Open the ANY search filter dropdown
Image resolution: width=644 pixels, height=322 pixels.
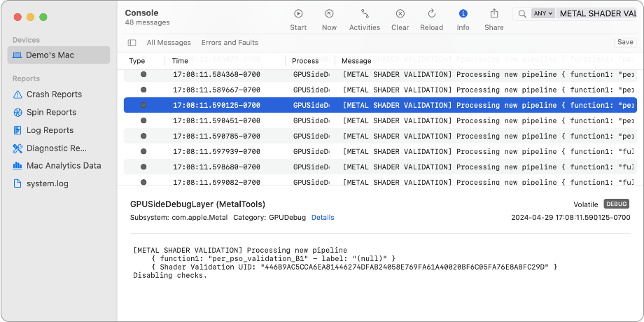click(x=543, y=13)
